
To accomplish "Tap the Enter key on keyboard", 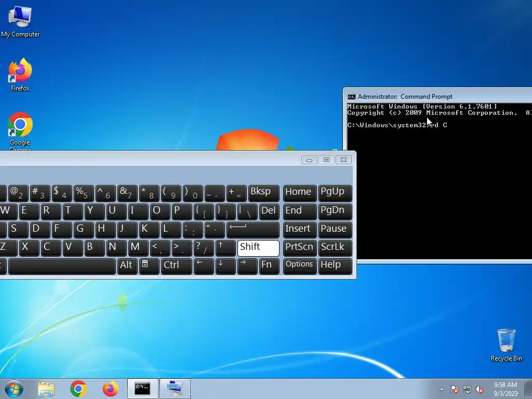I will [x=253, y=230].
